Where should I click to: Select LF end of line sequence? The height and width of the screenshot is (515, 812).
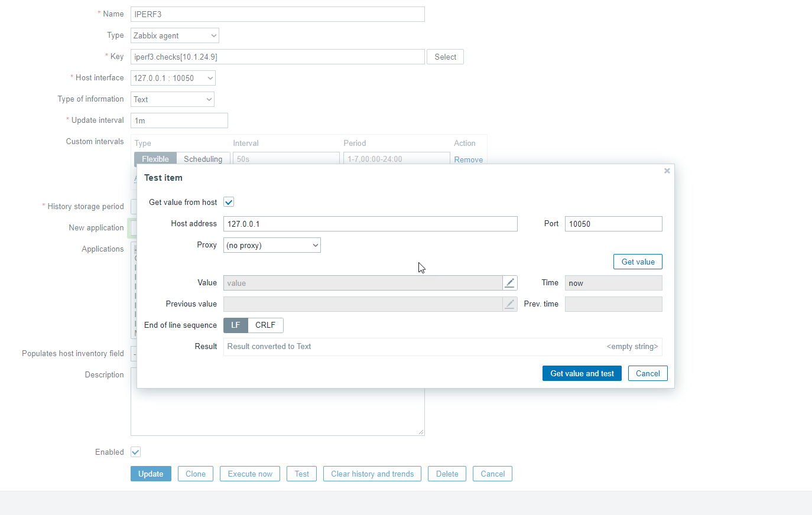(235, 325)
